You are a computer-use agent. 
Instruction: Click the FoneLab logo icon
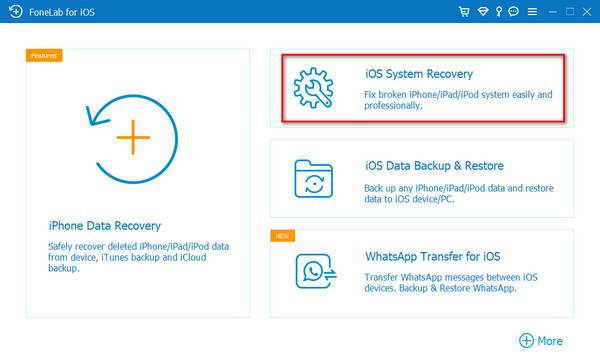[16, 11]
